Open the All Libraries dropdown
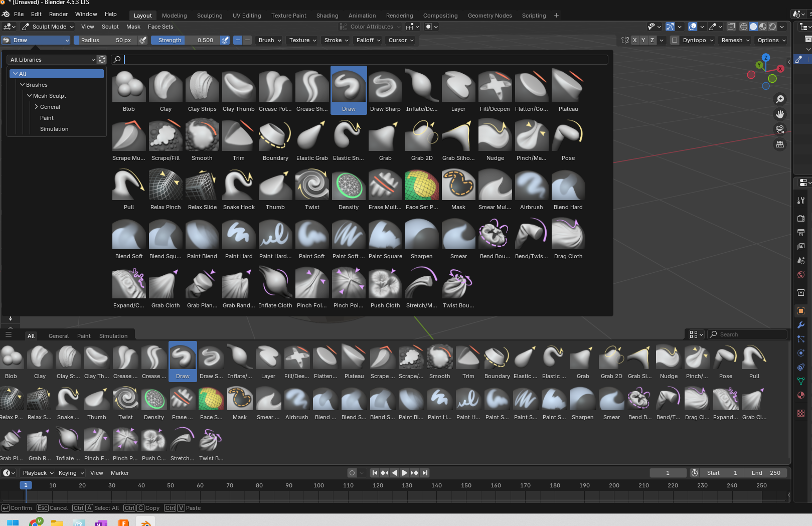This screenshot has height=526, width=812. coord(52,60)
